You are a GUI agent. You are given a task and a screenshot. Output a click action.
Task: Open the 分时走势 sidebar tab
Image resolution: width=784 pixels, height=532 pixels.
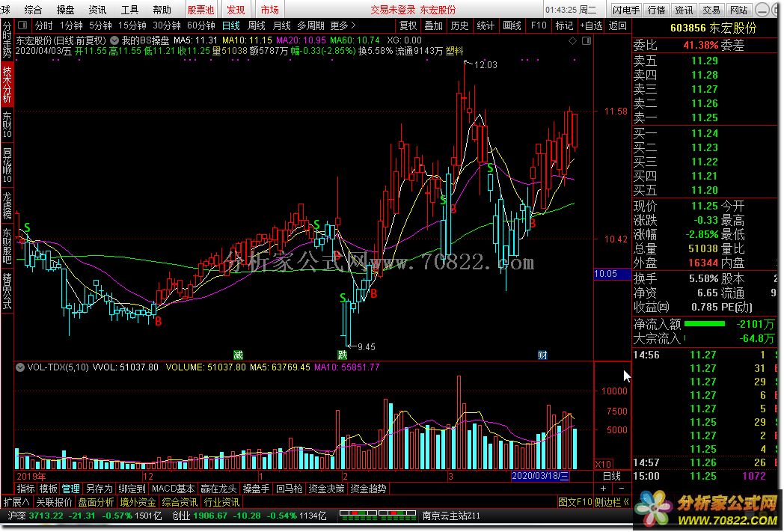point(7,39)
